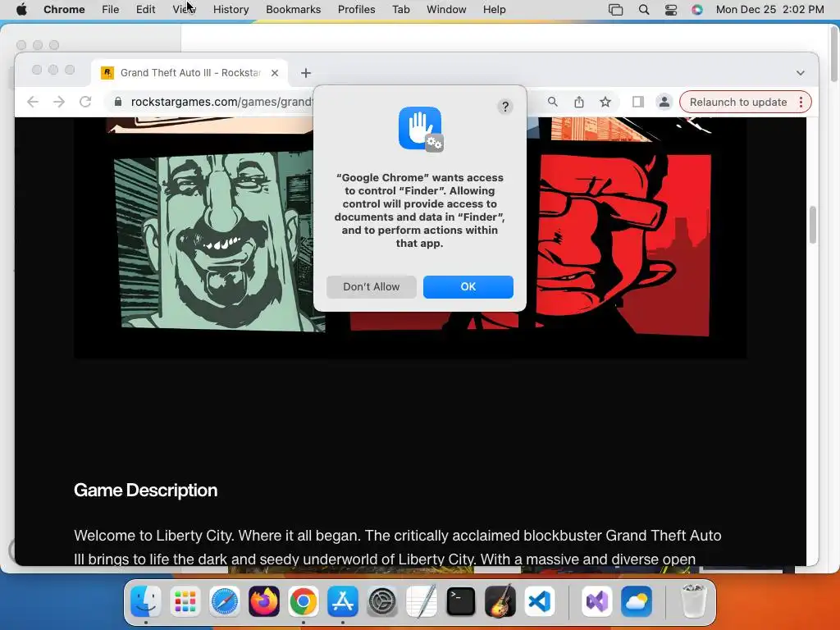Viewport: 840px width, 630px height.
Task: Open Safari from the Dock
Action: click(225, 601)
